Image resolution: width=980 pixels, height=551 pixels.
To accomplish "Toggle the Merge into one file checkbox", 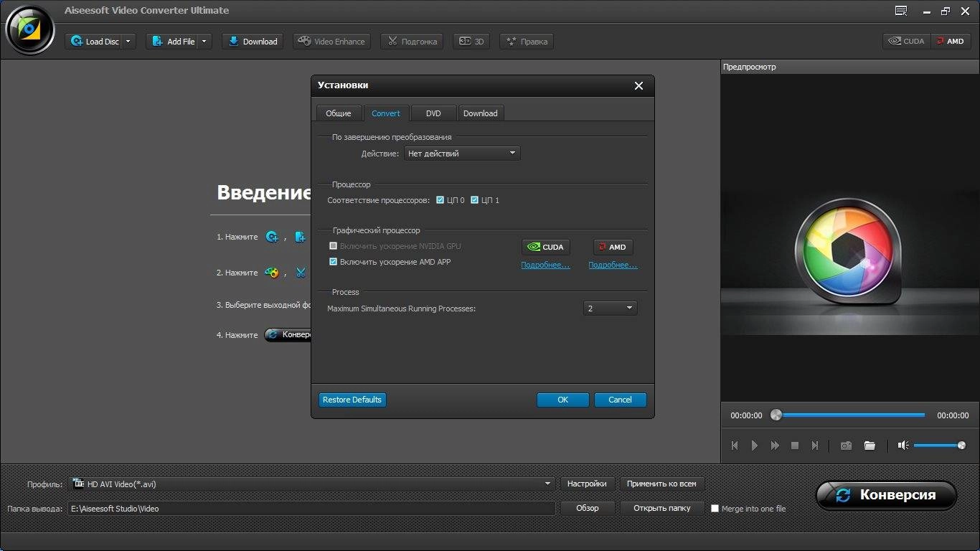I will pyautogui.click(x=715, y=509).
